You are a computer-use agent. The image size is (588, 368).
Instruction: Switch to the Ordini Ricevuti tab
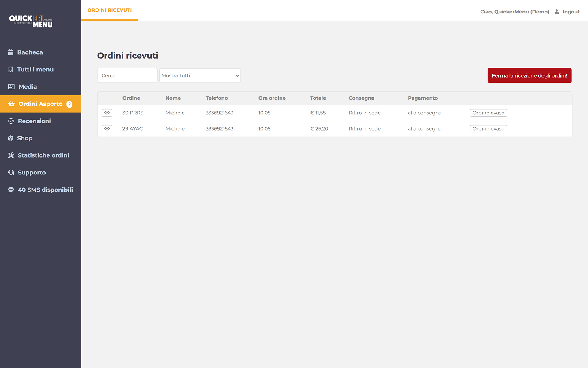click(x=110, y=10)
